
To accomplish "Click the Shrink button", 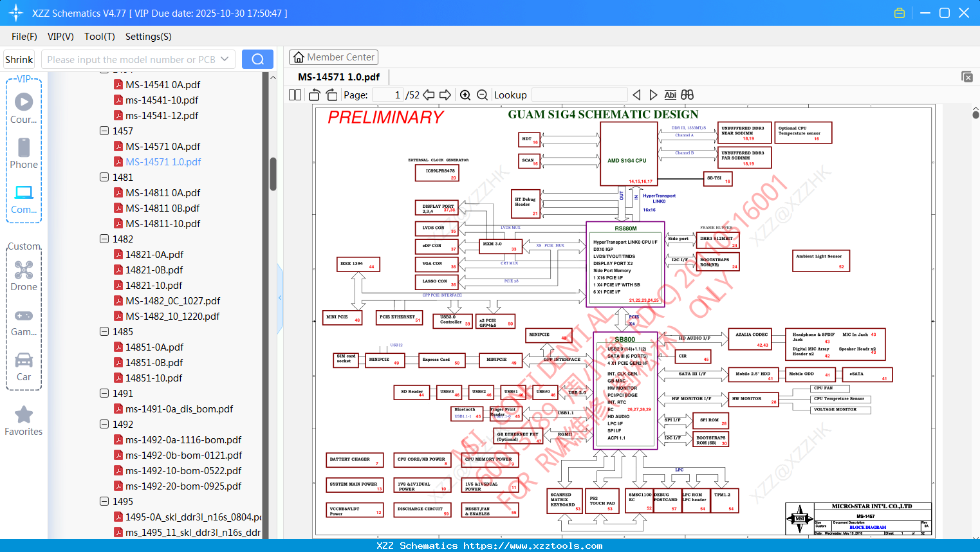I will coord(19,59).
